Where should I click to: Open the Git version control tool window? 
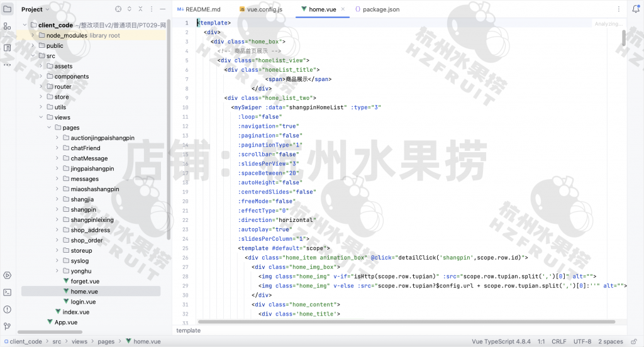[7, 326]
